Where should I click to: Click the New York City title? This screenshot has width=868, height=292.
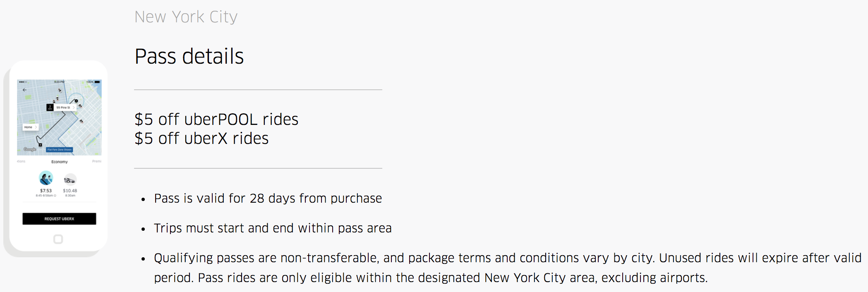186,17
